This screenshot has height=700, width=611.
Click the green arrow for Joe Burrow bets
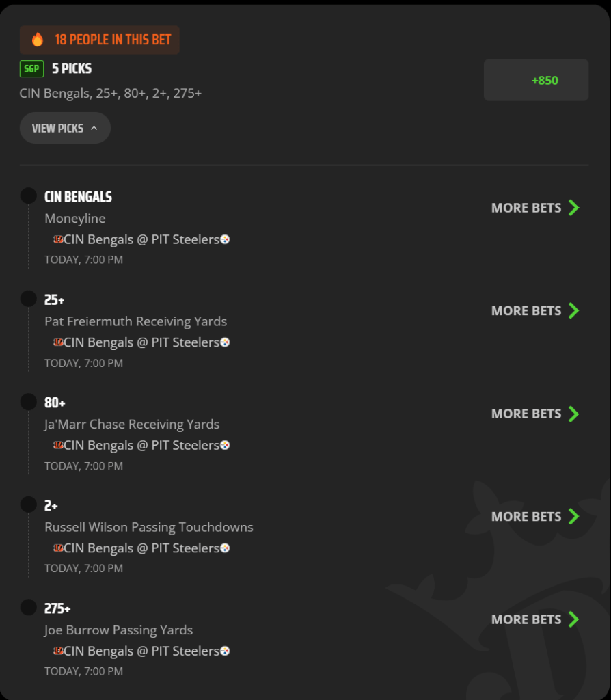tap(573, 619)
